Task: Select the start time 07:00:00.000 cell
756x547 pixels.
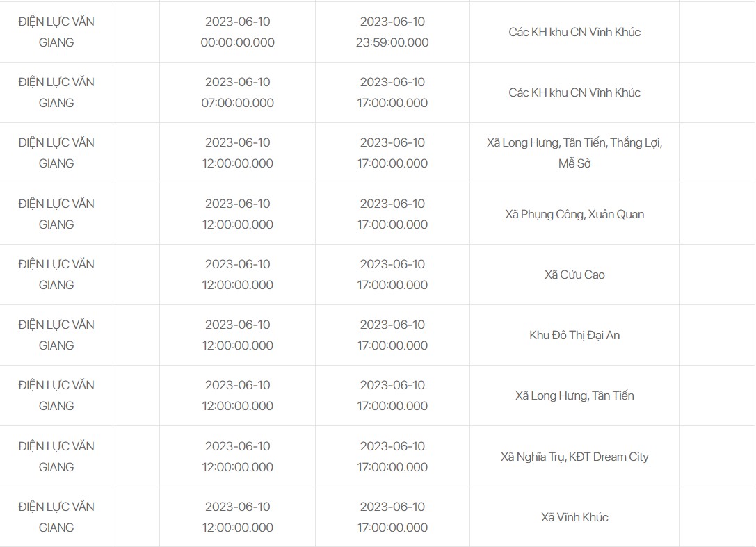Action: (237, 92)
